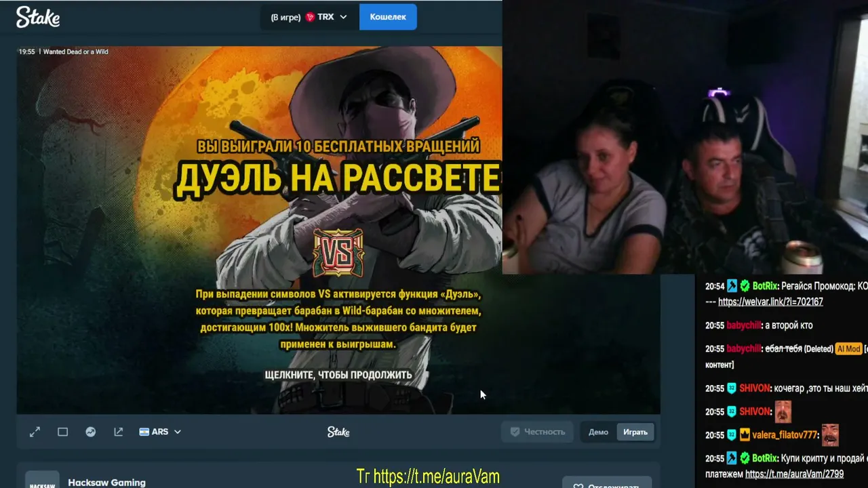Click the VS duel emblem

click(x=338, y=253)
